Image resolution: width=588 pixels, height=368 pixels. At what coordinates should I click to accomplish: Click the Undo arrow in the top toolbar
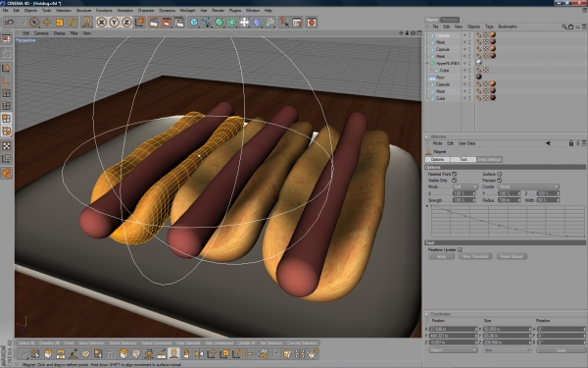9,23
